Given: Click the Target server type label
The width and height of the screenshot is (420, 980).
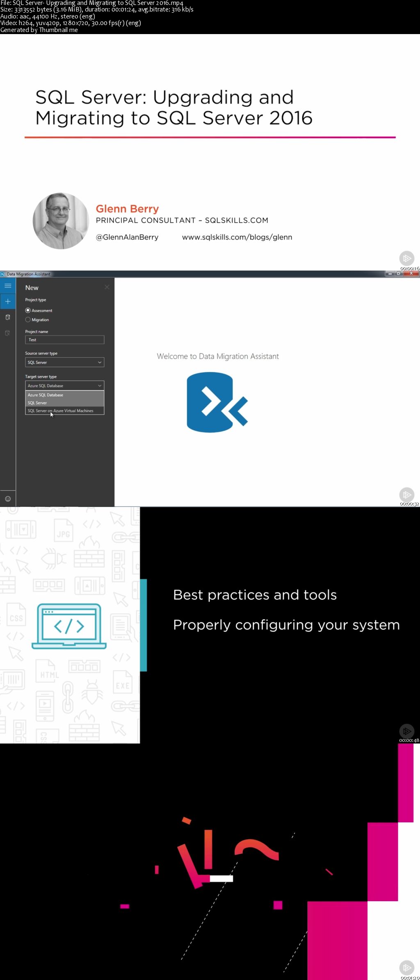Looking at the screenshot, I should pyautogui.click(x=41, y=376).
